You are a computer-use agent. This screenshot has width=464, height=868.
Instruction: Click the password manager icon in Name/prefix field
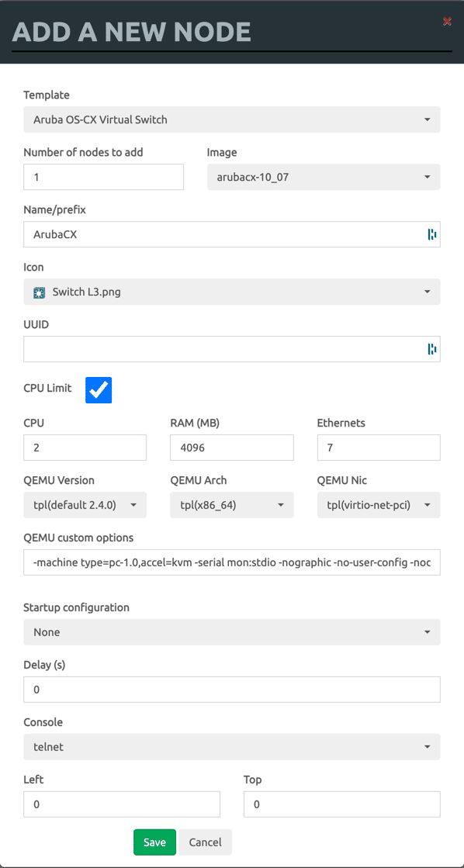coord(431,235)
